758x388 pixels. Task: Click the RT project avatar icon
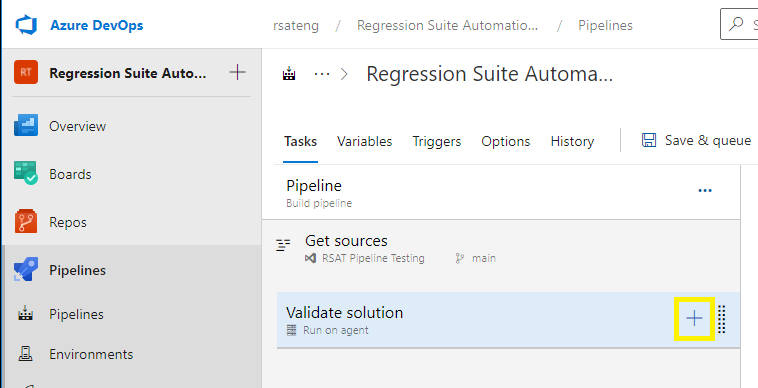click(26, 73)
